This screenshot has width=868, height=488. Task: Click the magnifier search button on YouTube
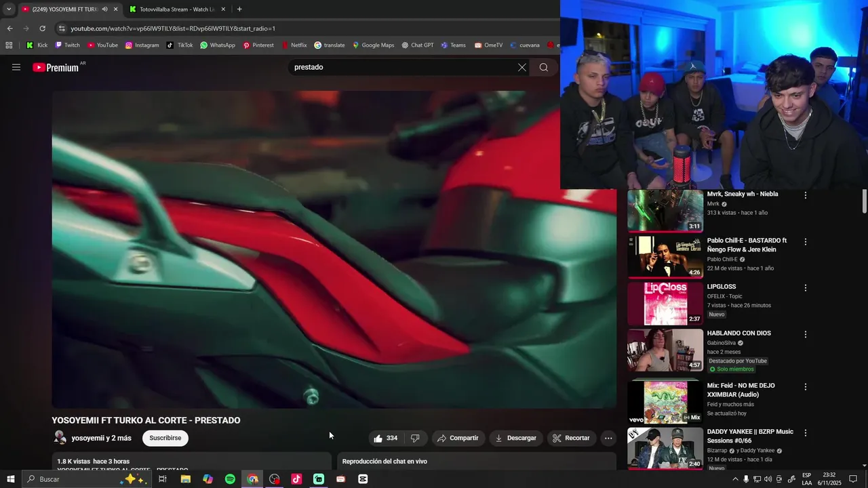[544, 67]
